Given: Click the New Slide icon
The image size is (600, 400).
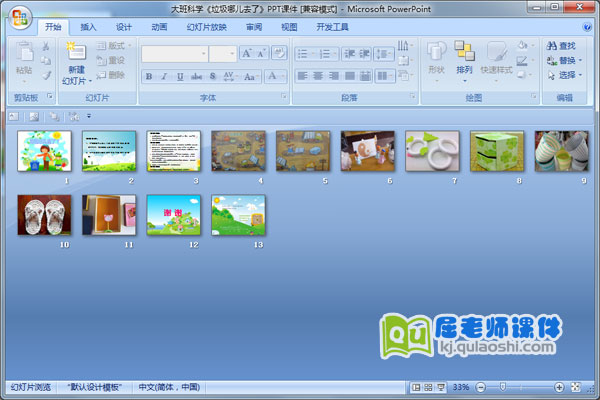Looking at the screenshot, I should pos(76,51).
